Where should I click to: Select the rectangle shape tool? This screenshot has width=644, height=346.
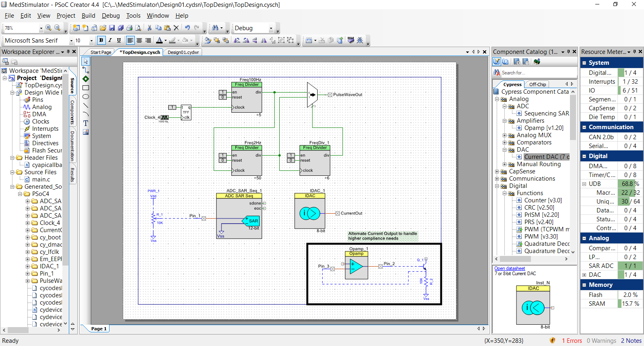(x=86, y=88)
